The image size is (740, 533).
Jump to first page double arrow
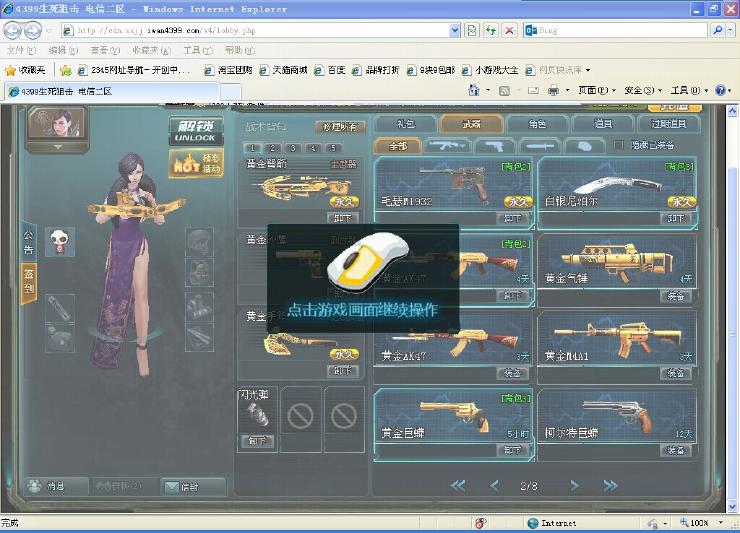point(458,485)
